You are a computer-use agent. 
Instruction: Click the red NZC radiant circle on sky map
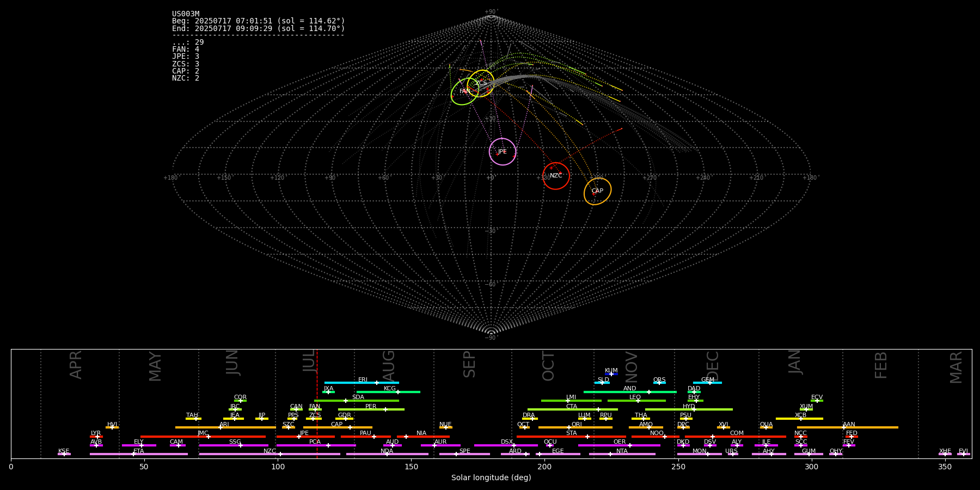[x=556, y=176]
